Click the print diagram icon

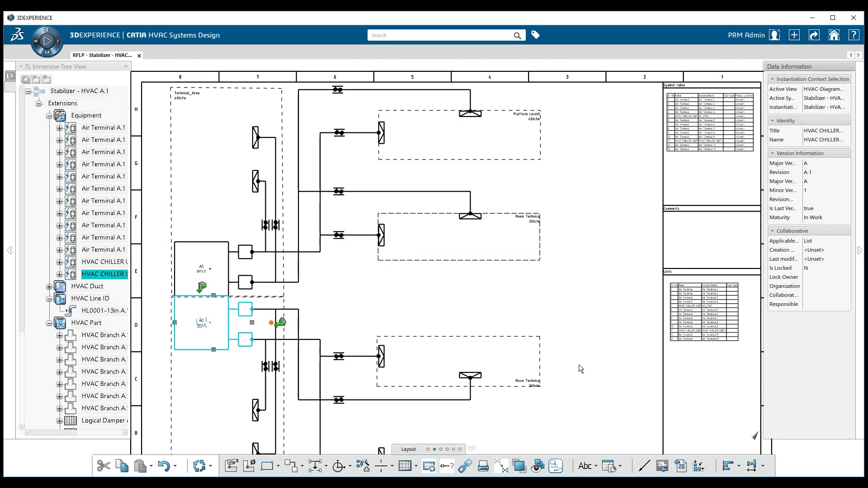click(483, 465)
